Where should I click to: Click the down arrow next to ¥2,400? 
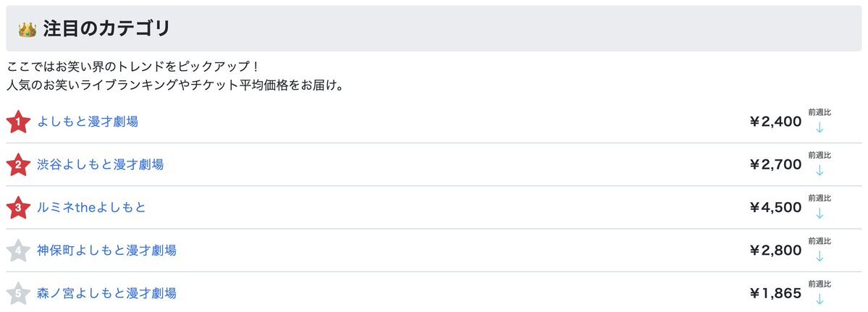[819, 127]
